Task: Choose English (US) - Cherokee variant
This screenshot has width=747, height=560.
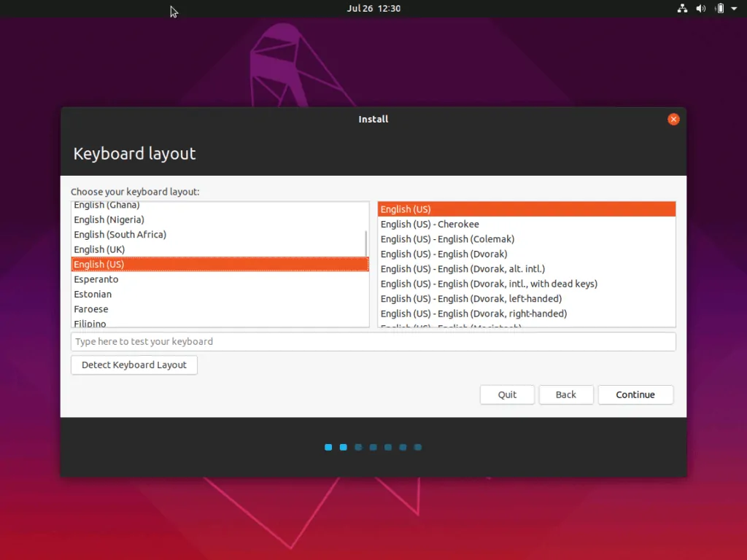Action: coord(430,225)
